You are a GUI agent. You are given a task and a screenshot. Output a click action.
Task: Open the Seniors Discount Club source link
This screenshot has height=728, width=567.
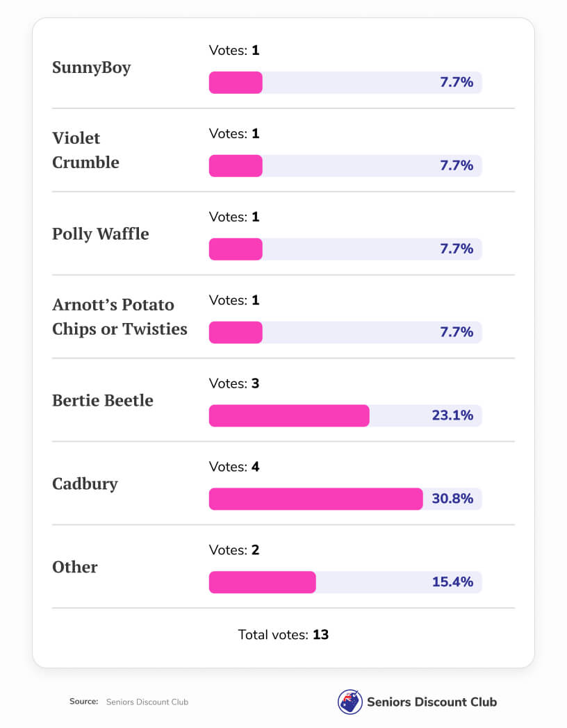click(x=147, y=702)
